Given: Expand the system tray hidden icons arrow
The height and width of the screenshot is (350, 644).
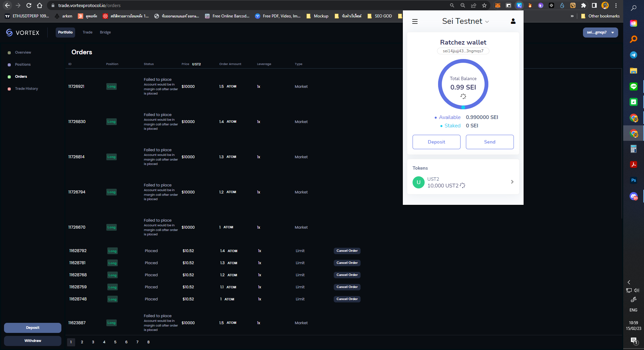Looking at the screenshot, I should coord(629,282).
